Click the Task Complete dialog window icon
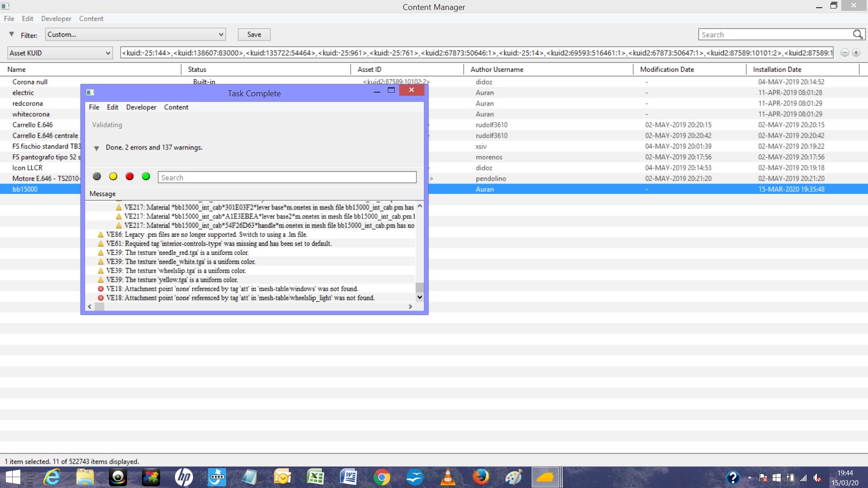 pos(90,93)
